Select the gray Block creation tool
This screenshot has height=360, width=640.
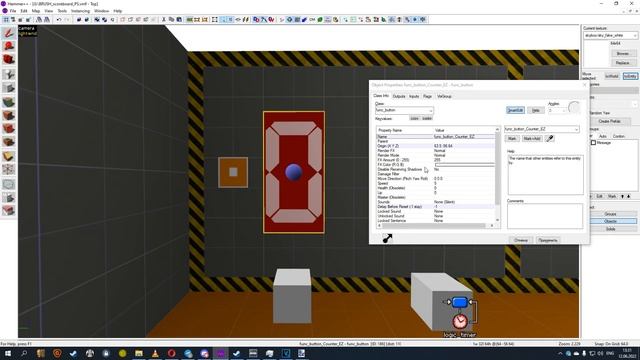9,88
